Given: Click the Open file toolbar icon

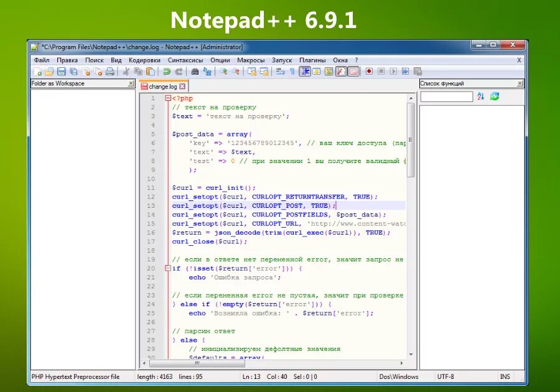Looking at the screenshot, I should pyautogui.click(x=49, y=72).
